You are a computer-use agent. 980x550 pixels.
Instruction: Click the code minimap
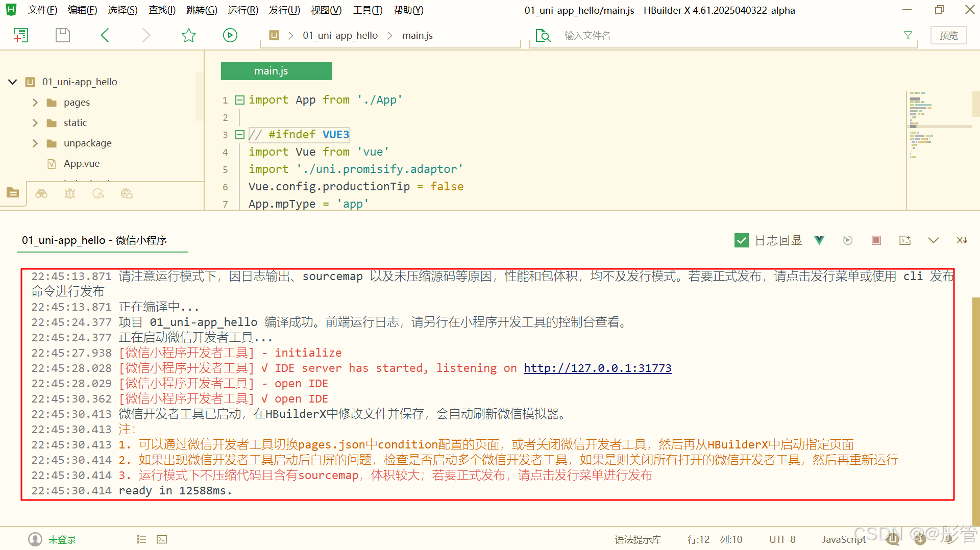pyautogui.click(x=940, y=150)
